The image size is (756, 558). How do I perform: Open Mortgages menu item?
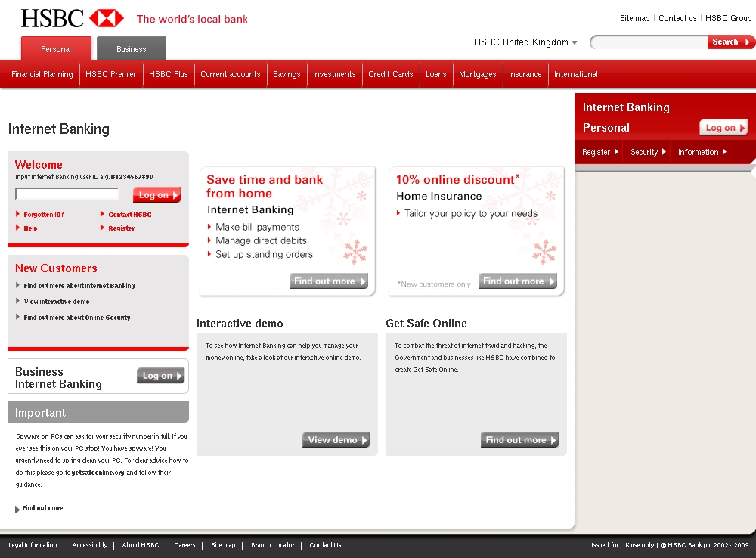coord(477,74)
